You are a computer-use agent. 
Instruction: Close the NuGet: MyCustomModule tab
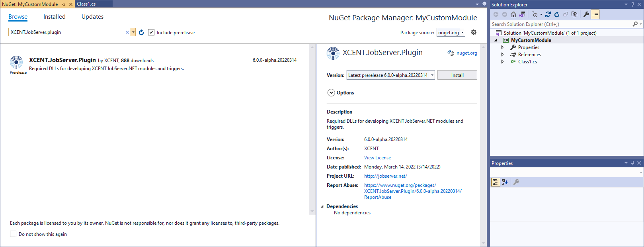tap(71, 4)
